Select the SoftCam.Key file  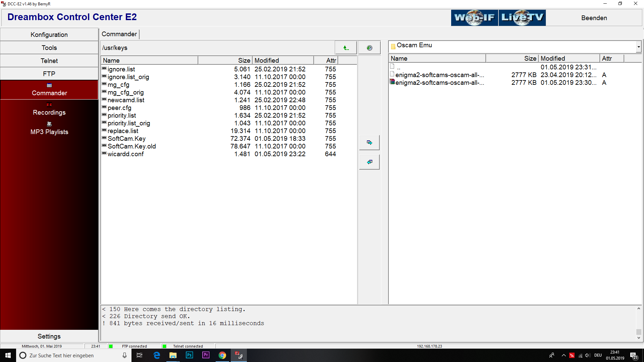tap(126, 139)
